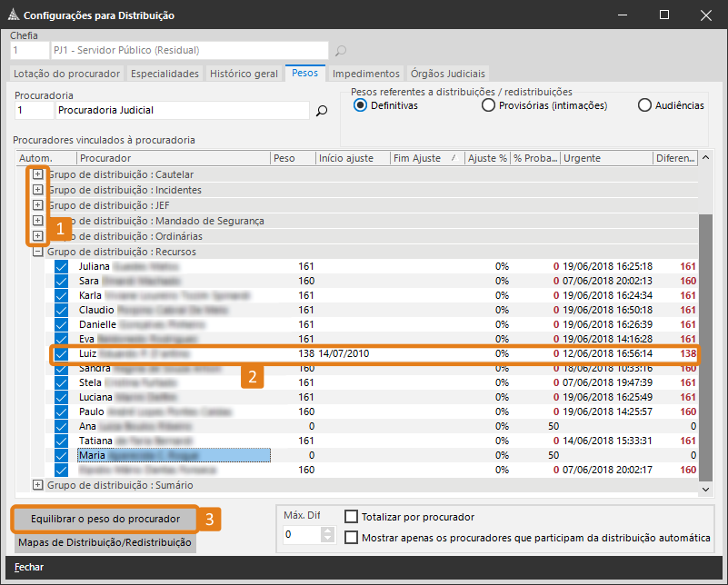Collapse the Recursos distribution group
The height and width of the screenshot is (585, 728).
pos(37,252)
